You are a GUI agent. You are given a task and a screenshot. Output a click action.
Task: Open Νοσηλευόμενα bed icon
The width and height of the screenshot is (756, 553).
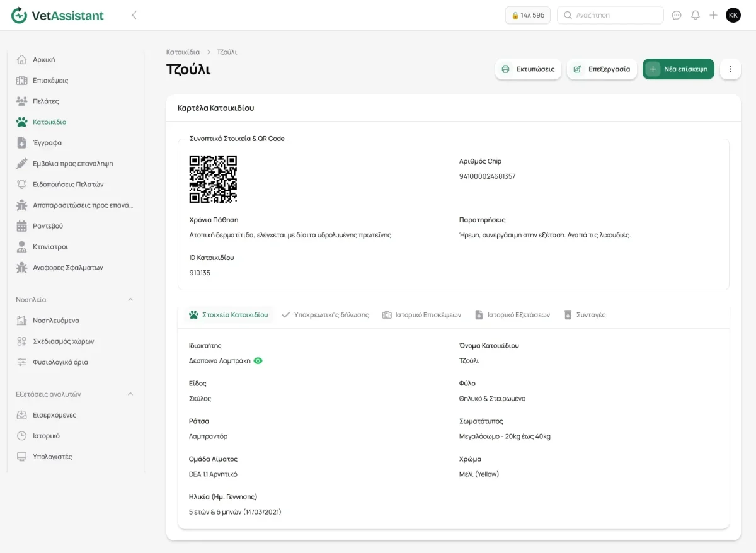22,320
